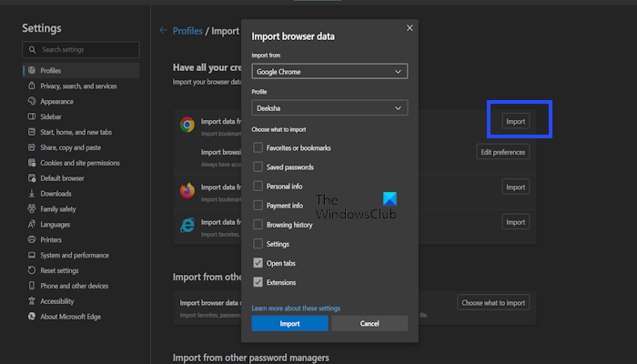The image size is (637, 364).
Task: Click into the Search settings field
Action: point(81,49)
